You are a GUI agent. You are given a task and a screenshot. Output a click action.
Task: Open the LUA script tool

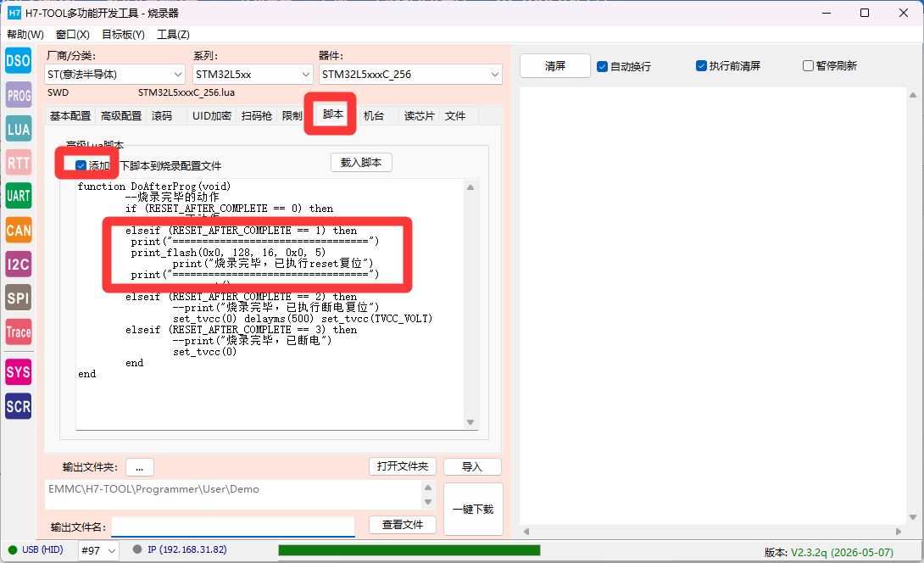[19, 129]
